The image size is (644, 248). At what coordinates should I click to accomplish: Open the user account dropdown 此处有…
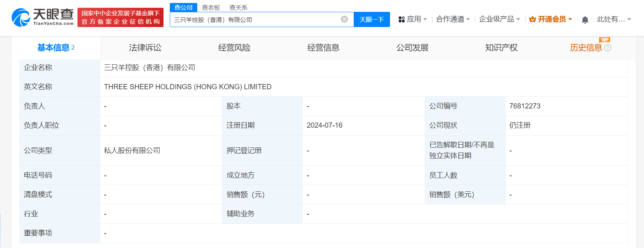click(x=614, y=19)
